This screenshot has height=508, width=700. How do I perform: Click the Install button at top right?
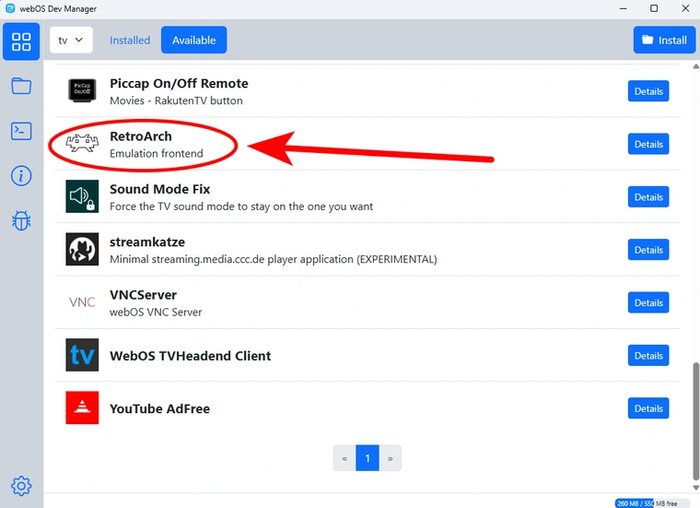click(663, 40)
